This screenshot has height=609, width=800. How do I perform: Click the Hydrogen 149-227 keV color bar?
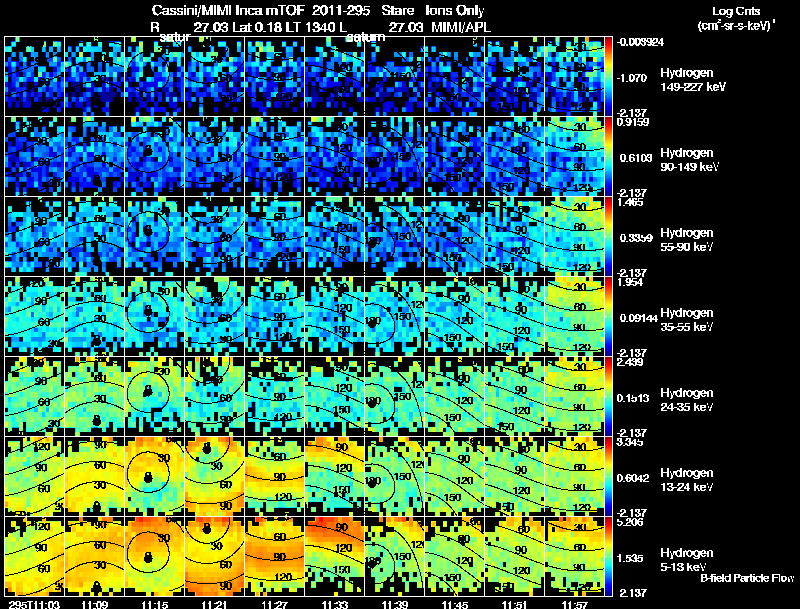(608, 77)
